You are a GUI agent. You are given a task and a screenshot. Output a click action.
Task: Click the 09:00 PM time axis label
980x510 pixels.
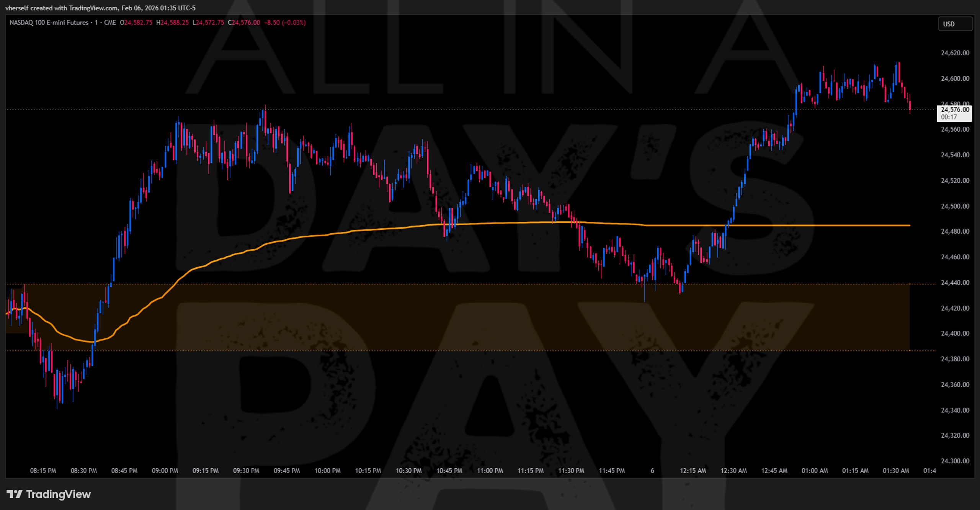point(165,471)
